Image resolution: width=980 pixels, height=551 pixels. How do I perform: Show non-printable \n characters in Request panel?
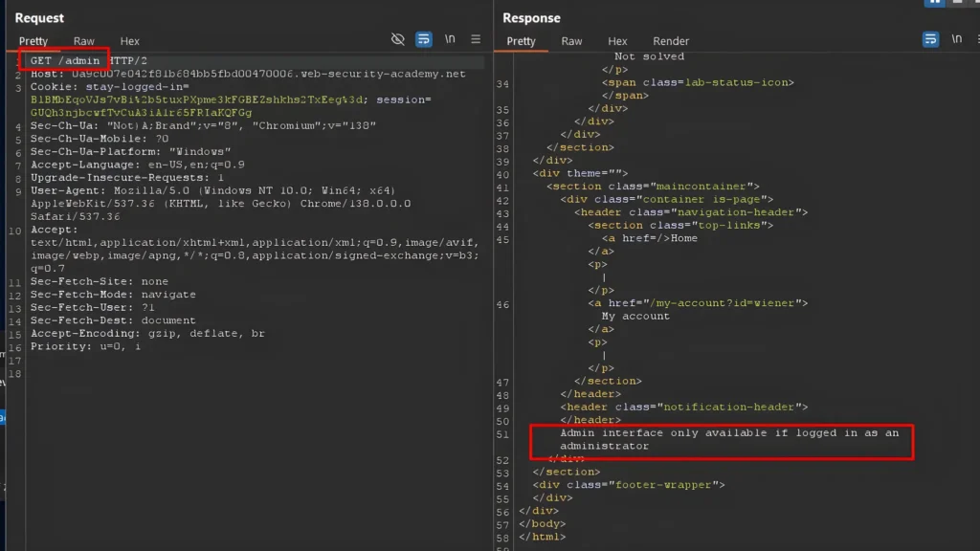point(450,39)
